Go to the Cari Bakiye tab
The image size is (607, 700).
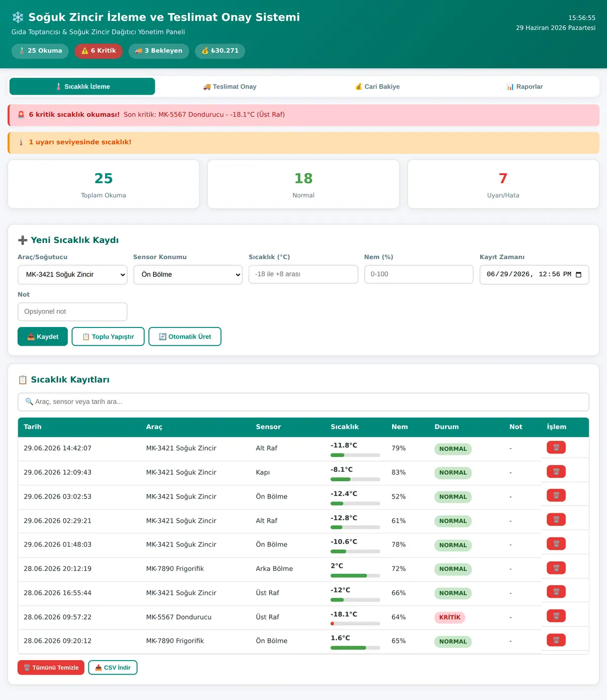click(x=377, y=87)
